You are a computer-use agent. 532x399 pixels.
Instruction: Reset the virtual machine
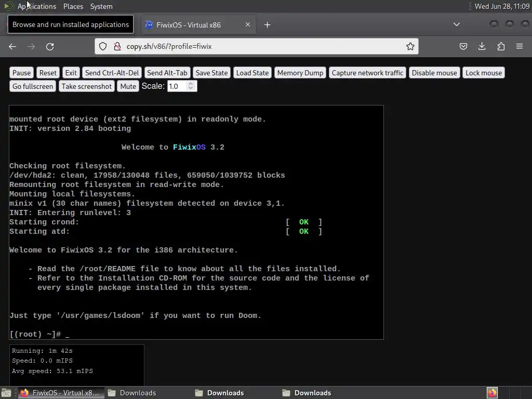[48, 73]
